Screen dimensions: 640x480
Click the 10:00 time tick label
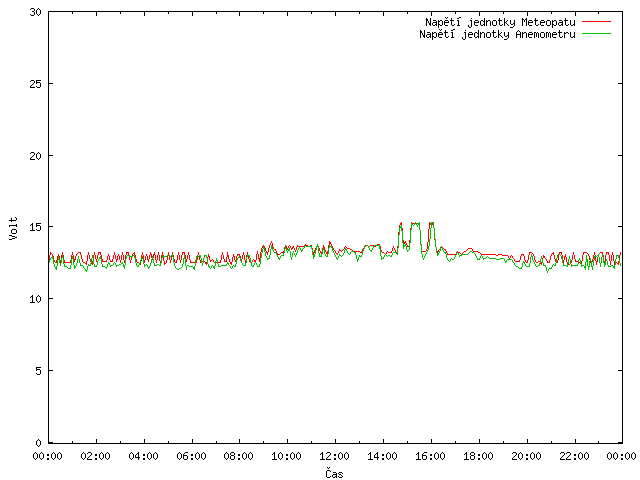(x=287, y=456)
